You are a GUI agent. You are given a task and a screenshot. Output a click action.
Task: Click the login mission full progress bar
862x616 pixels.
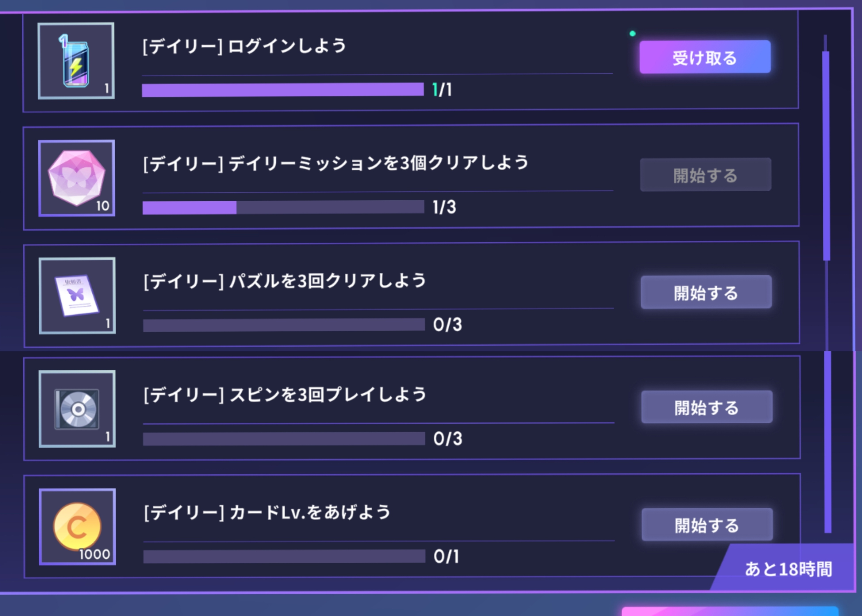point(283,90)
